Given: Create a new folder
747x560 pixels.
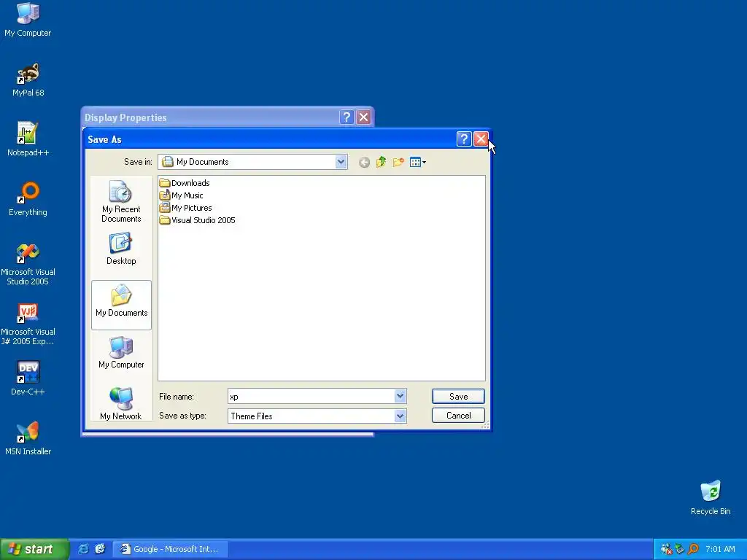Looking at the screenshot, I should pos(398,163).
